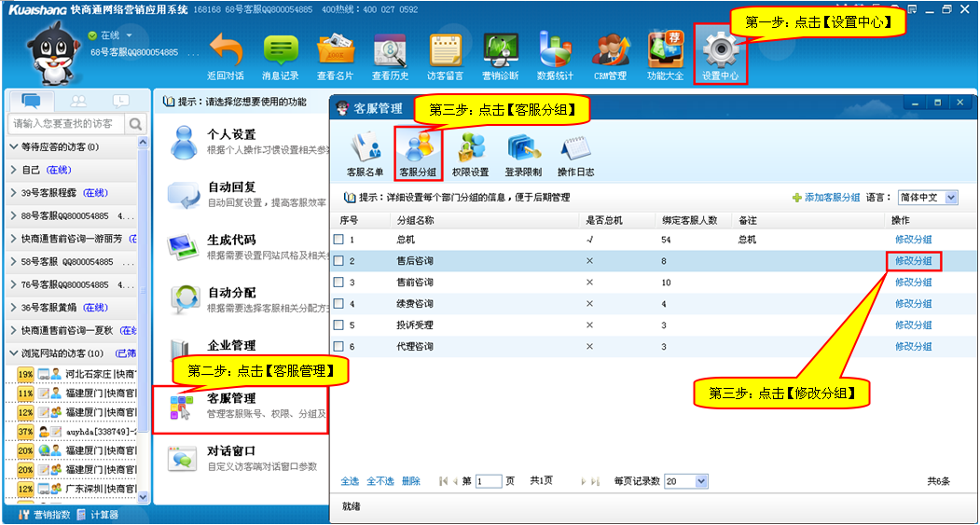980x525 pixels.
Task: Expand the 等待应答的访客 group
Action: pyautogui.click(x=14, y=146)
